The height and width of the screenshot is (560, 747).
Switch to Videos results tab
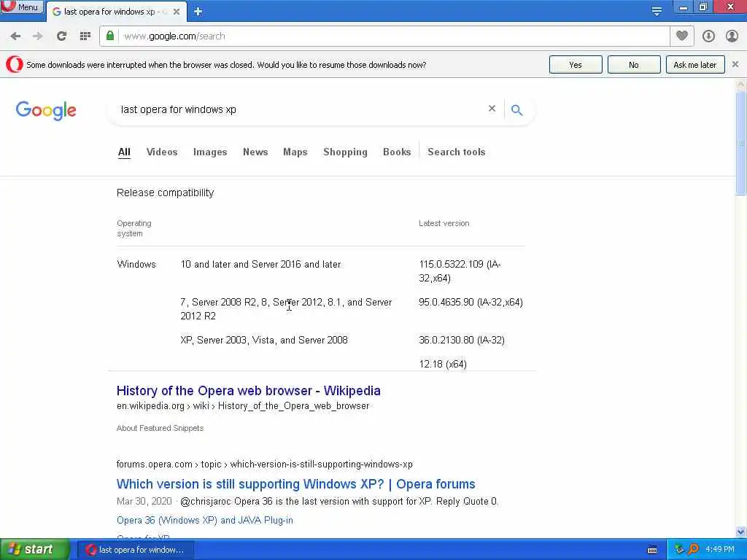click(x=162, y=152)
